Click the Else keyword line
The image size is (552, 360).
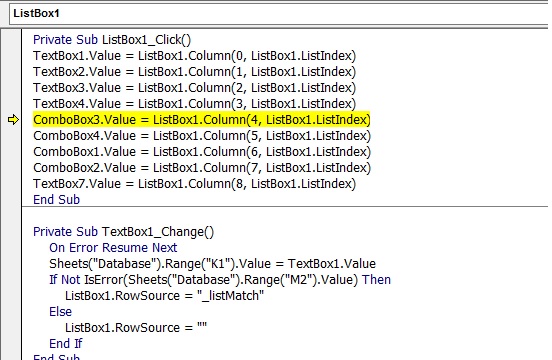61,312
